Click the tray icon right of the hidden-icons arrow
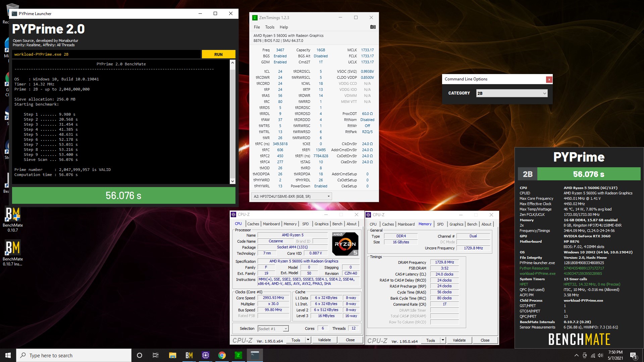 [585, 355]
